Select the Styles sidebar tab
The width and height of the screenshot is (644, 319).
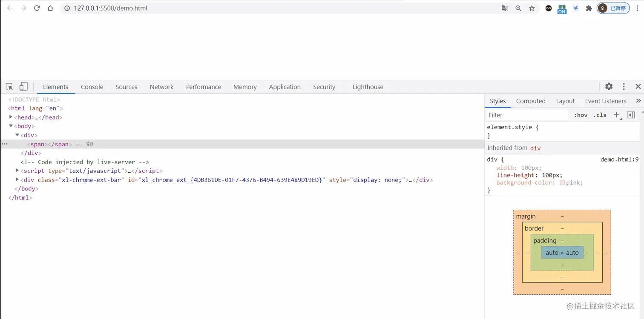(498, 101)
